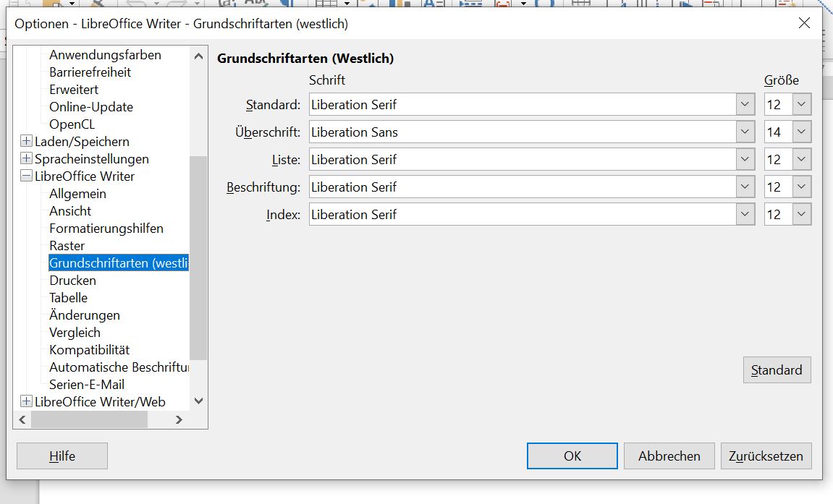Select Vergleich in the options tree
The width and height of the screenshot is (833, 504).
pyautogui.click(x=75, y=333)
